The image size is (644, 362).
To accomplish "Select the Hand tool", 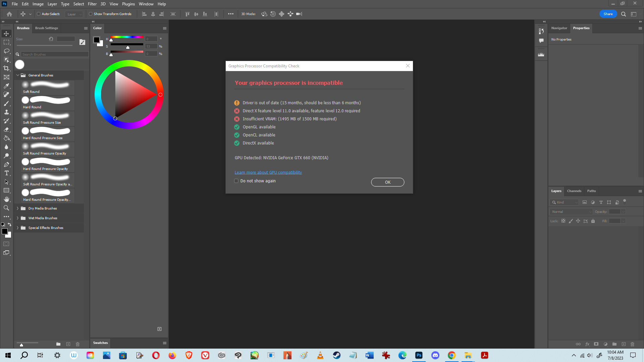I will [x=6, y=199].
